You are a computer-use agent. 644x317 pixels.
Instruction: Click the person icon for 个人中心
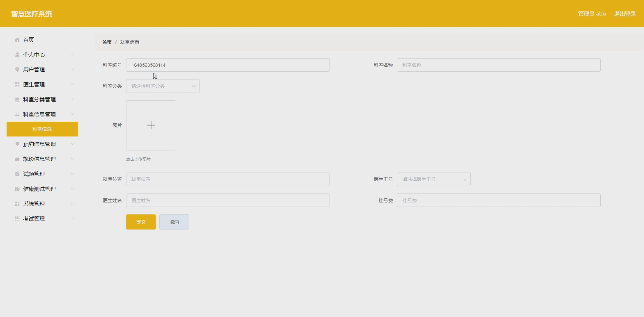pos(17,55)
